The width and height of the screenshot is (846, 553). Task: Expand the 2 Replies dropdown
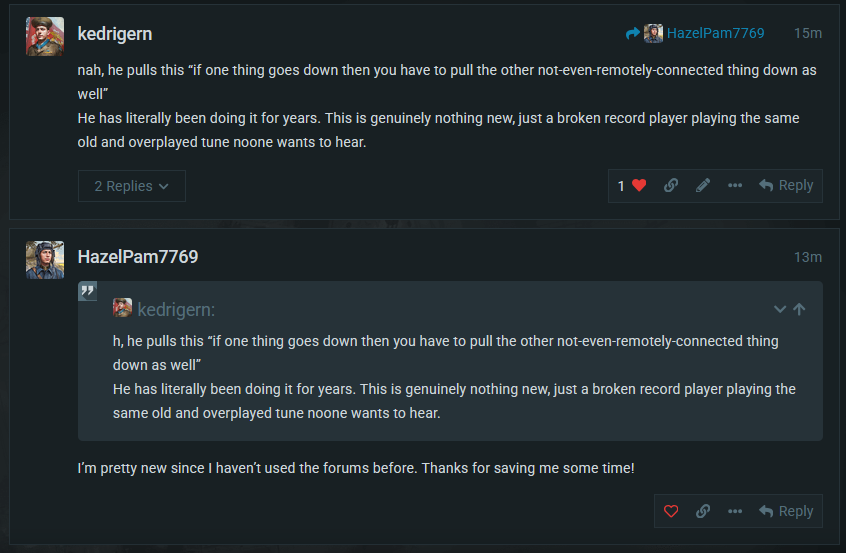(x=132, y=186)
